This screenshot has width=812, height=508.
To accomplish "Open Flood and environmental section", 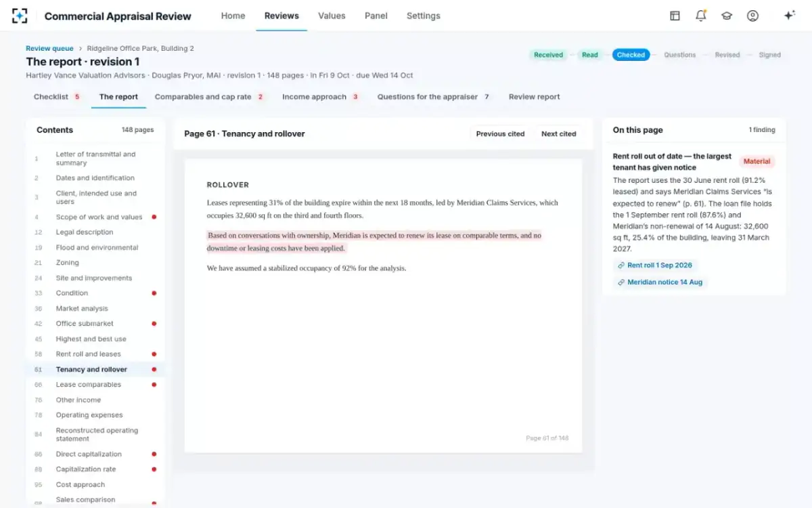I will [x=95, y=248].
